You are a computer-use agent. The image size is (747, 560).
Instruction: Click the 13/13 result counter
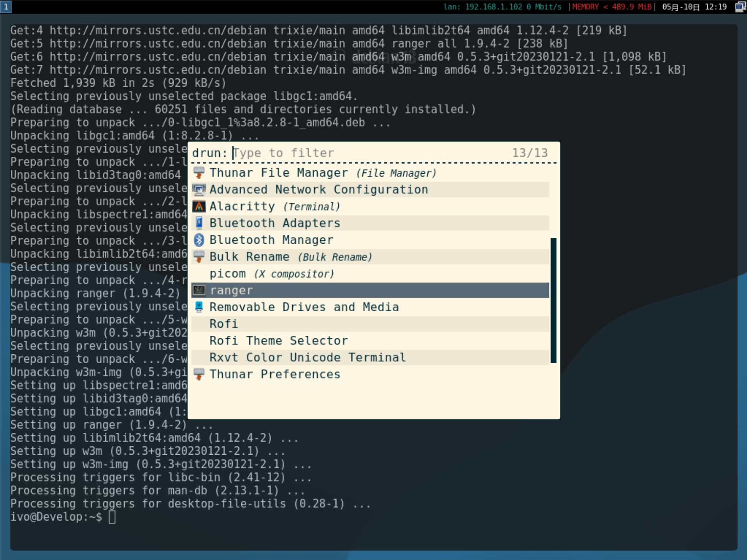pyautogui.click(x=530, y=153)
